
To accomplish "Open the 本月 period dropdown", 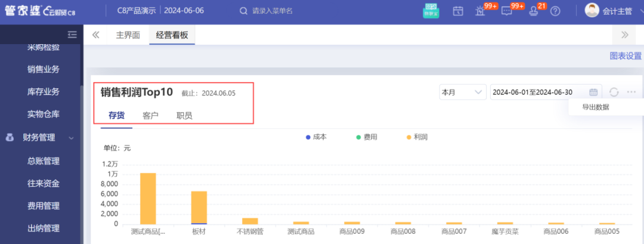I will pos(463,92).
